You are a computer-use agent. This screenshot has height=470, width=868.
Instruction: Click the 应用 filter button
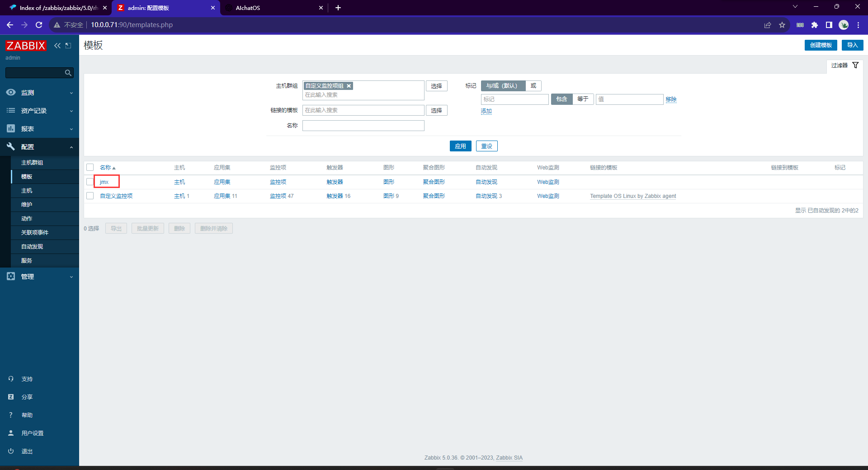460,146
